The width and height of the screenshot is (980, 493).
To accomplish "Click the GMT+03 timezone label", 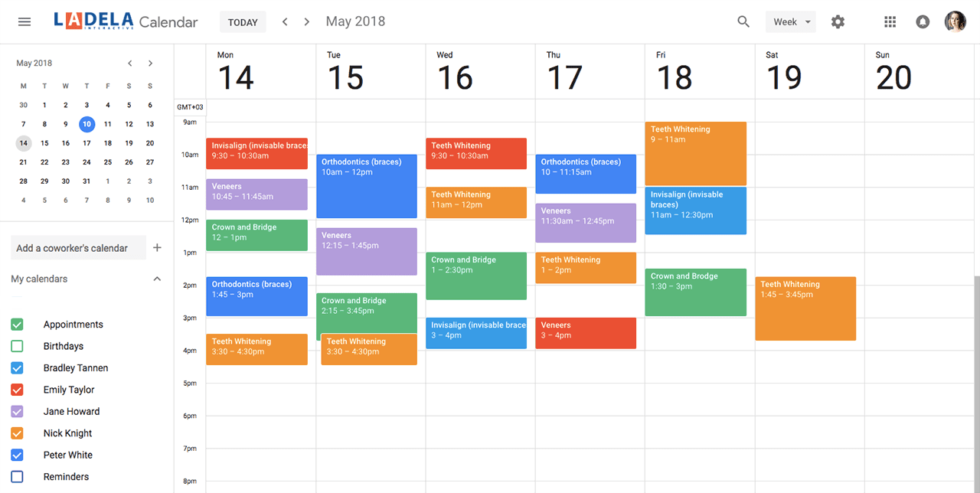I will [190, 107].
